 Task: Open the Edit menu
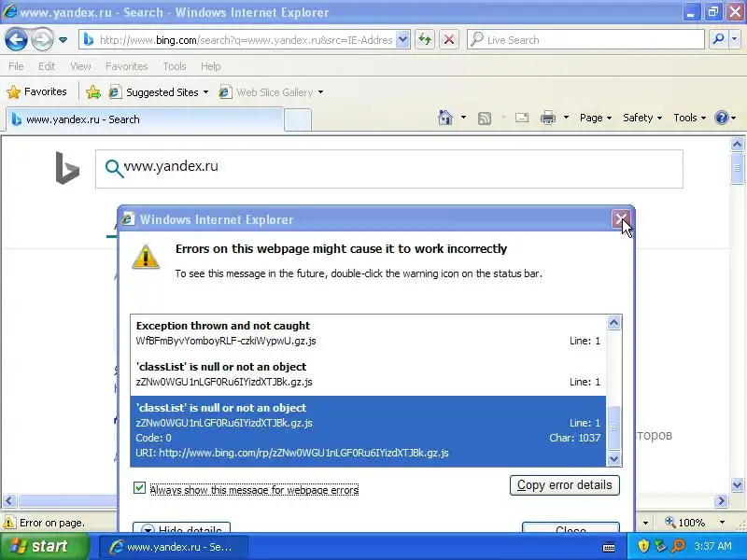point(47,66)
